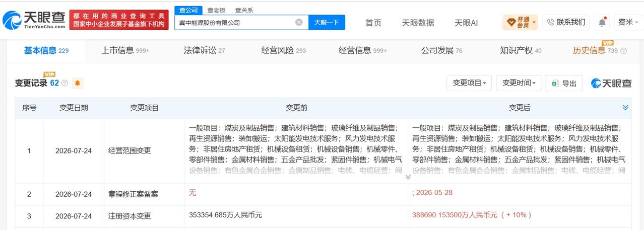Viewport: 644px width, 230px height.
Task: Click 联系我们 contact button
Action: [566, 22]
